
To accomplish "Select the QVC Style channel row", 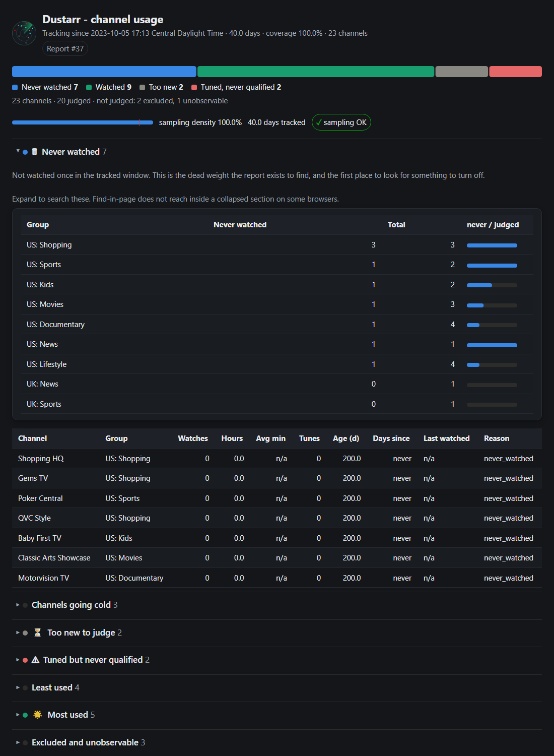I will [x=277, y=518].
